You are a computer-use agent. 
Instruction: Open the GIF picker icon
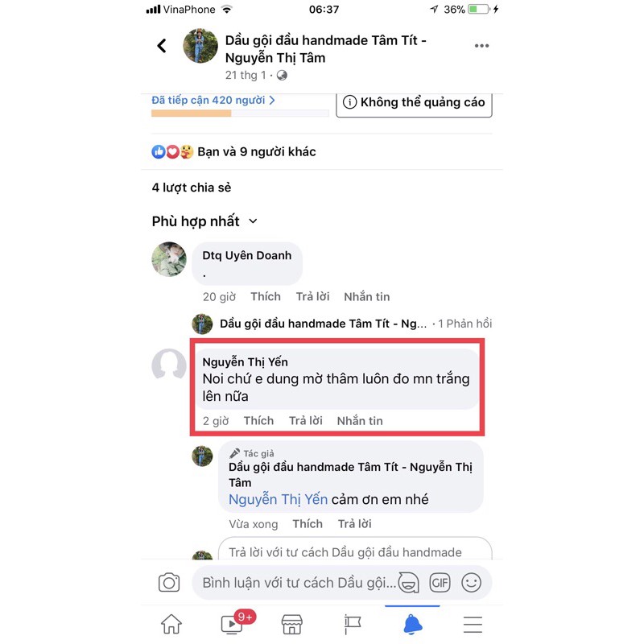[440, 582]
